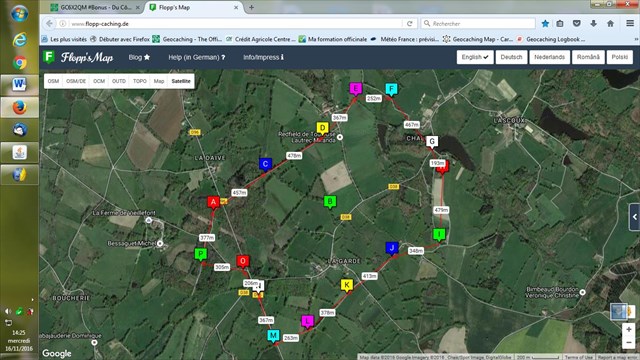Expand the collapsed sidebar with arrow handle
The height and width of the screenshot is (360, 640).
(634, 217)
